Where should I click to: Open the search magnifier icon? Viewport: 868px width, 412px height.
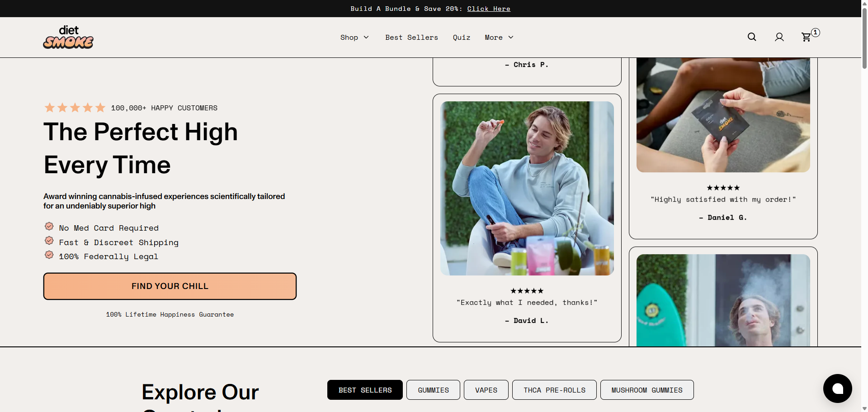tap(752, 37)
